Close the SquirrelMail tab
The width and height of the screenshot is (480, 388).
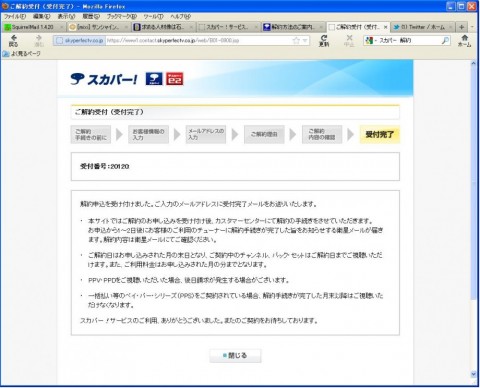(x=61, y=27)
